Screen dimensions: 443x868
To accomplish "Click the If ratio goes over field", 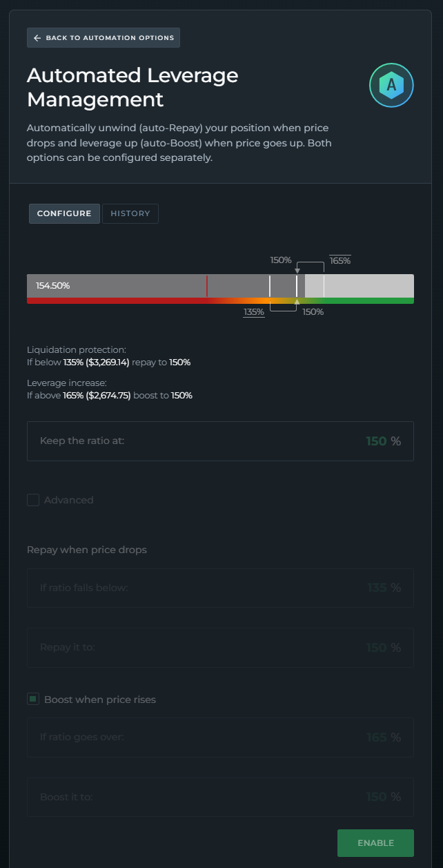I will [220, 737].
